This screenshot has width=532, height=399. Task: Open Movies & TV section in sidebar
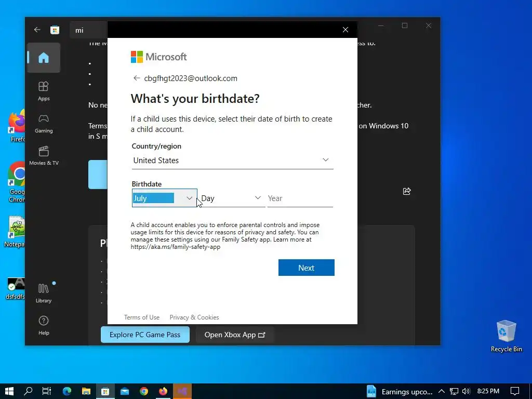tap(44, 156)
